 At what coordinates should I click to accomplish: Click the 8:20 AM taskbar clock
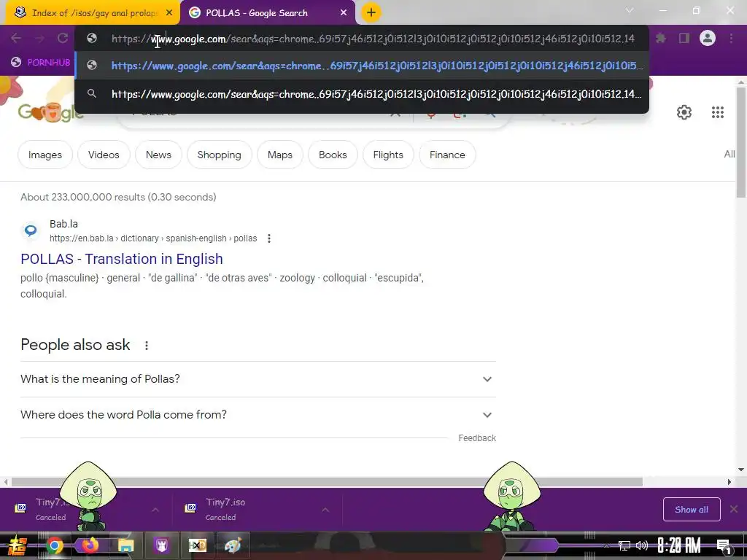679,545
